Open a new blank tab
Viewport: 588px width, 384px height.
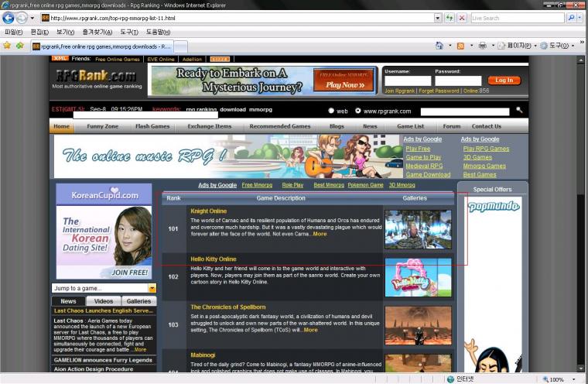181,47
